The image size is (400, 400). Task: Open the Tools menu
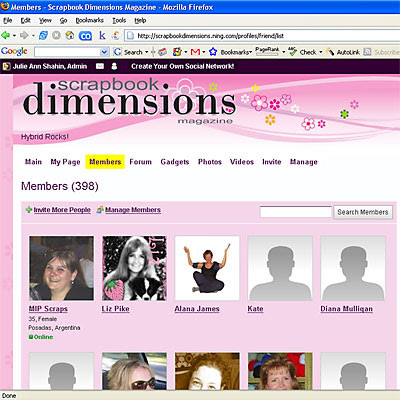(119, 20)
